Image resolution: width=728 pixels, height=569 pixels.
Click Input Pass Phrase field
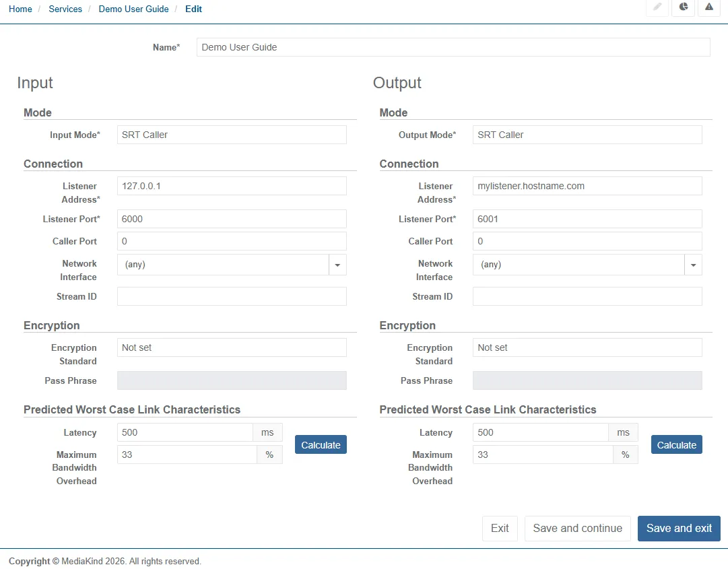pyautogui.click(x=232, y=380)
